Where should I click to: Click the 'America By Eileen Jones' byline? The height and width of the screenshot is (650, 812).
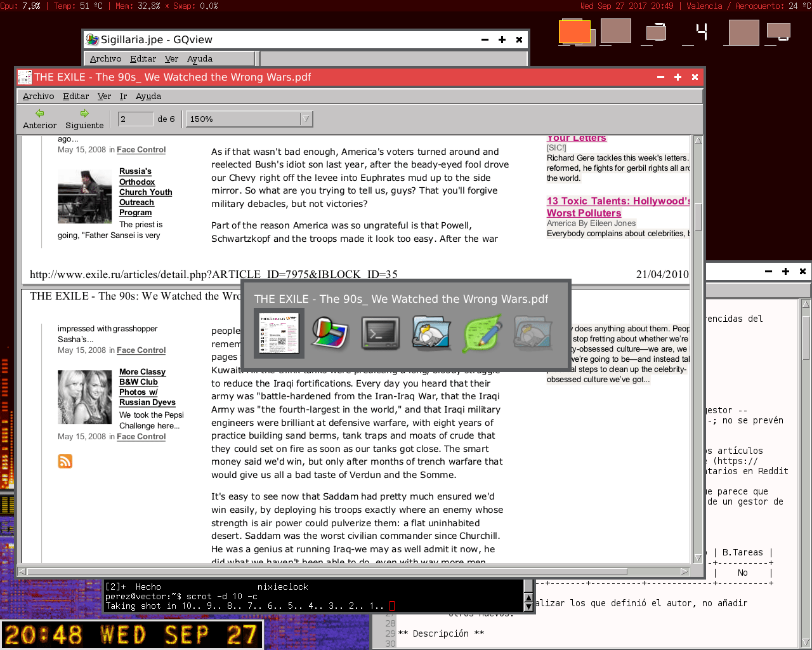591,223
